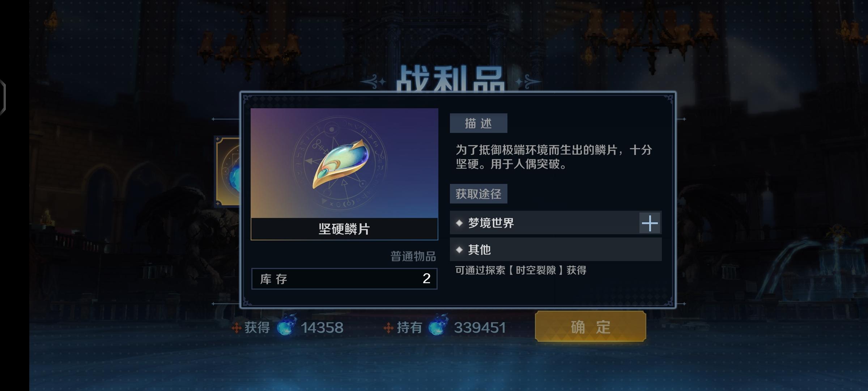
Task: Click the diamond bullet before 其他
Action: [459, 250]
